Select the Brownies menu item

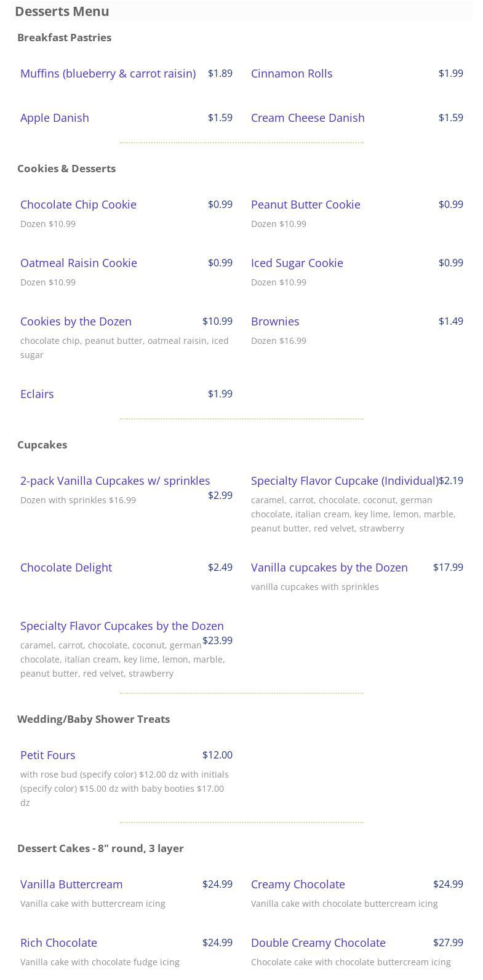tap(274, 322)
